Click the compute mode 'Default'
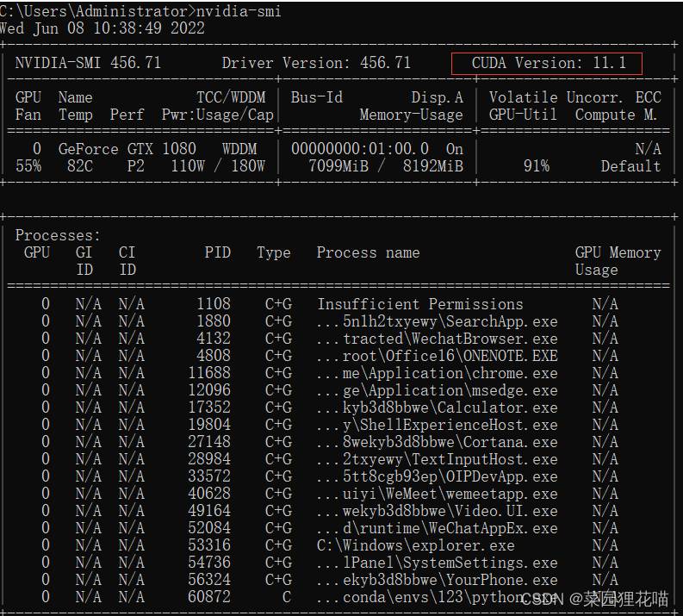This screenshot has height=616, width=683. point(630,166)
